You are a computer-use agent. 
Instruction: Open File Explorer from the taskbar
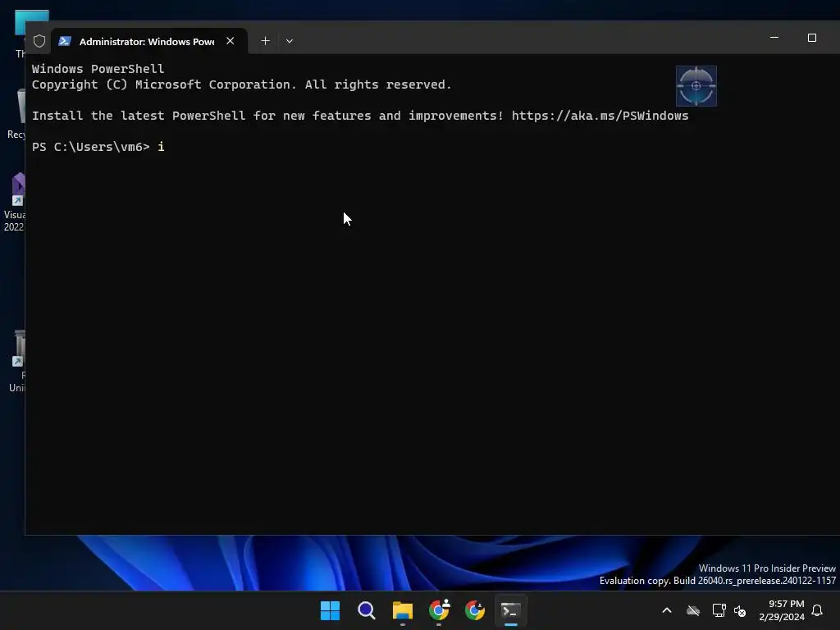tap(402, 610)
